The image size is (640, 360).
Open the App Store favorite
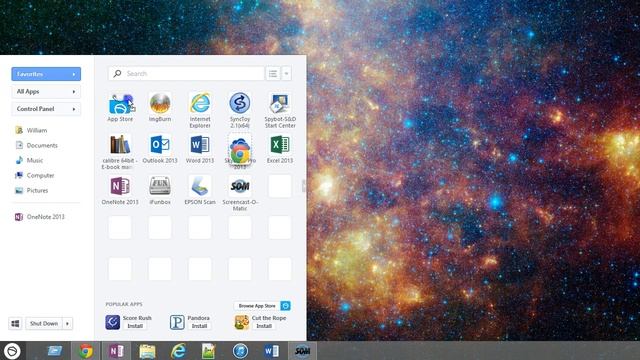[x=120, y=104]
